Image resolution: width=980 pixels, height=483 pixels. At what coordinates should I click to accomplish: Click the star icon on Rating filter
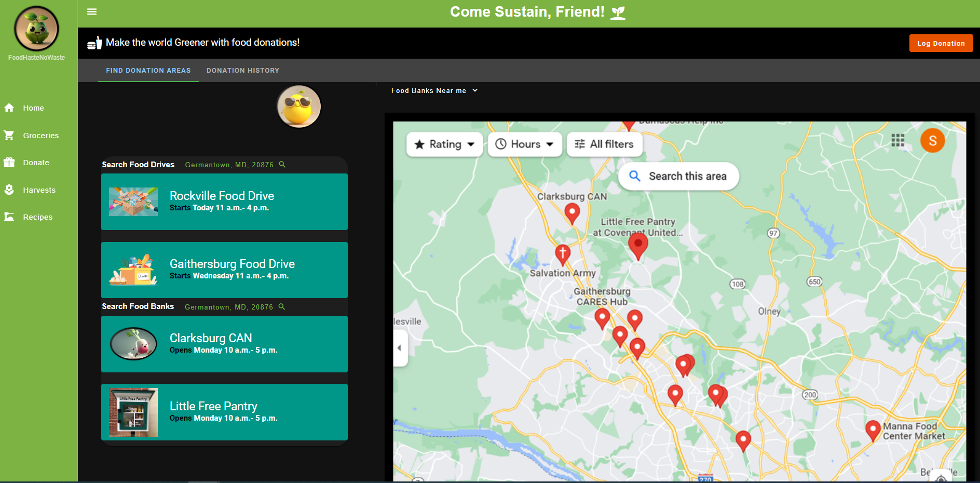tap(419, 144)
